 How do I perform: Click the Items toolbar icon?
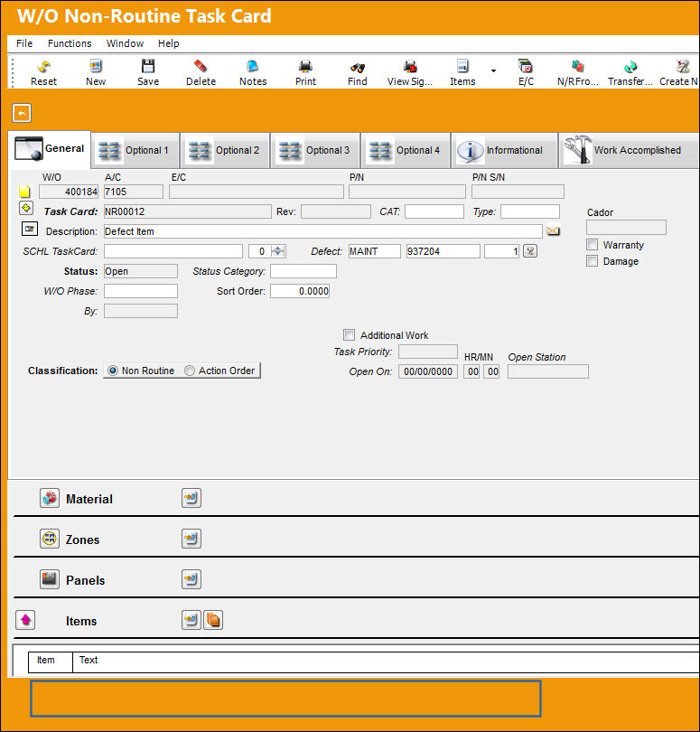tap(462, 72)
